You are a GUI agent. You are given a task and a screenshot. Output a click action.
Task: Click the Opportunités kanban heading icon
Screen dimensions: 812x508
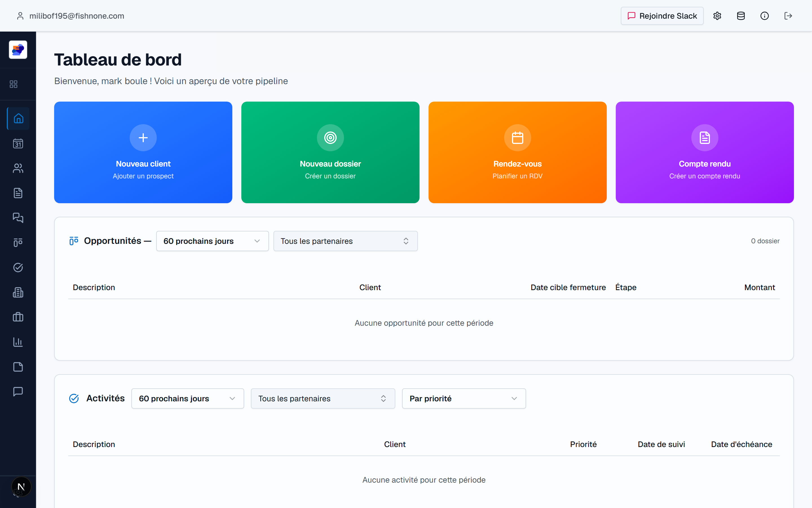pyautogui.click(x=74, y=241)
